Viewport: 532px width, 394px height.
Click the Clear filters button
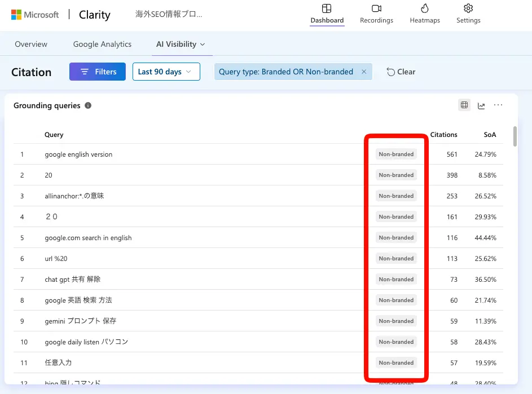pyautogui.click(x=401, y=72)
